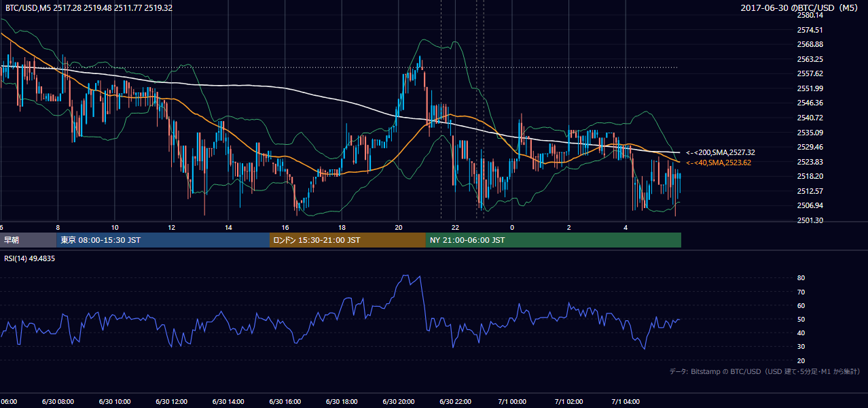Click hour label 18 under the candlestick chart
The width and height of the screenshot is (868, 408).
(342, 227)
